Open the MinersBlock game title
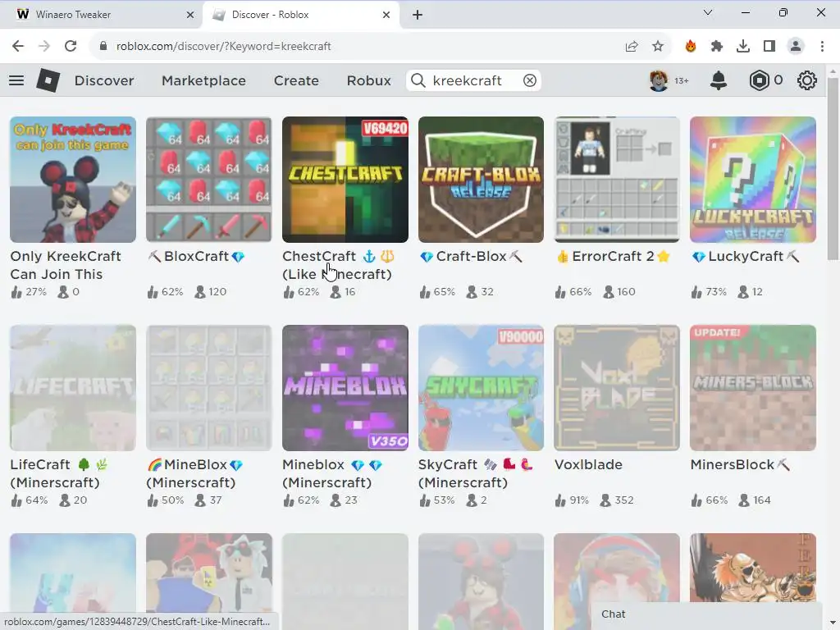 click(x=740, y=464)
